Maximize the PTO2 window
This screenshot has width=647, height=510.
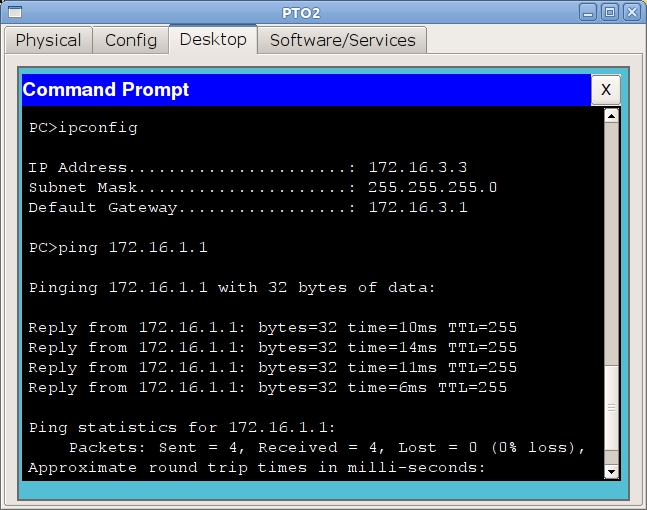610,12
